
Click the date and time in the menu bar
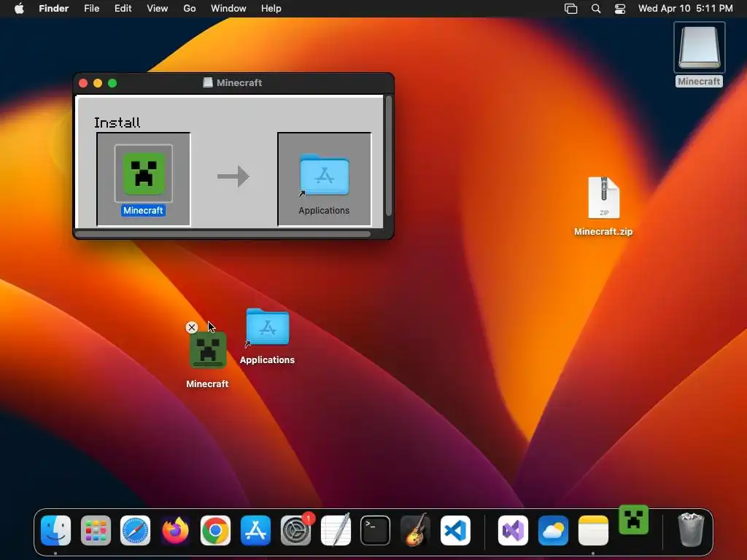685,9
